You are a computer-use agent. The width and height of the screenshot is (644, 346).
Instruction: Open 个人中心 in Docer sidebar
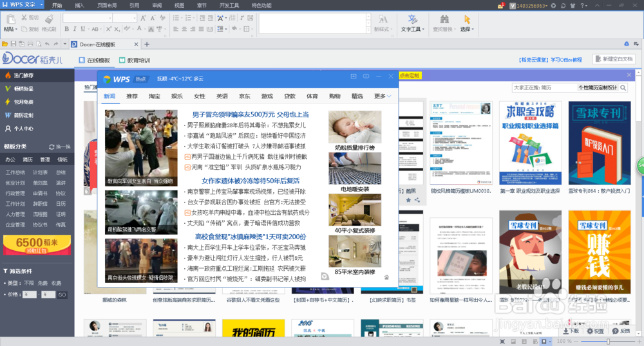[x=37, y=129]
